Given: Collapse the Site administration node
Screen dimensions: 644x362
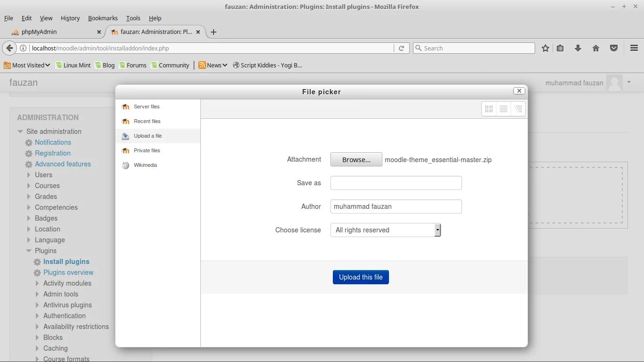Looking at the screenshot, I should pos(20,132).
